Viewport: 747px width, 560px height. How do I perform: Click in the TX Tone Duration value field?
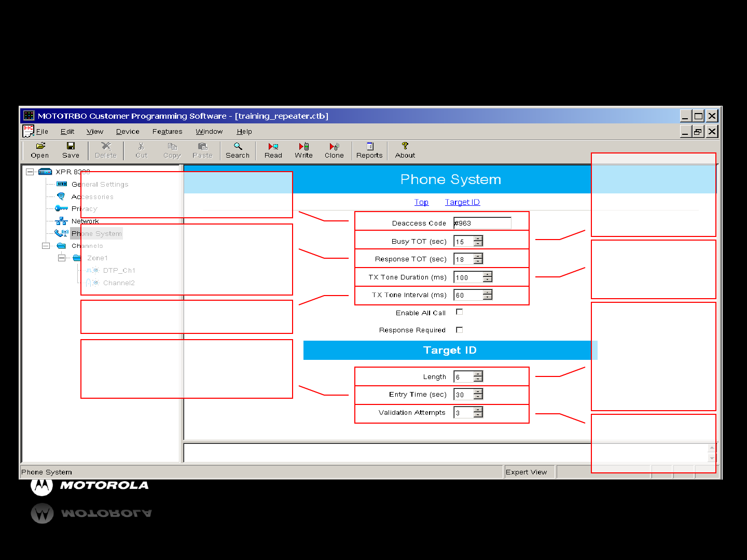(468, 277)
